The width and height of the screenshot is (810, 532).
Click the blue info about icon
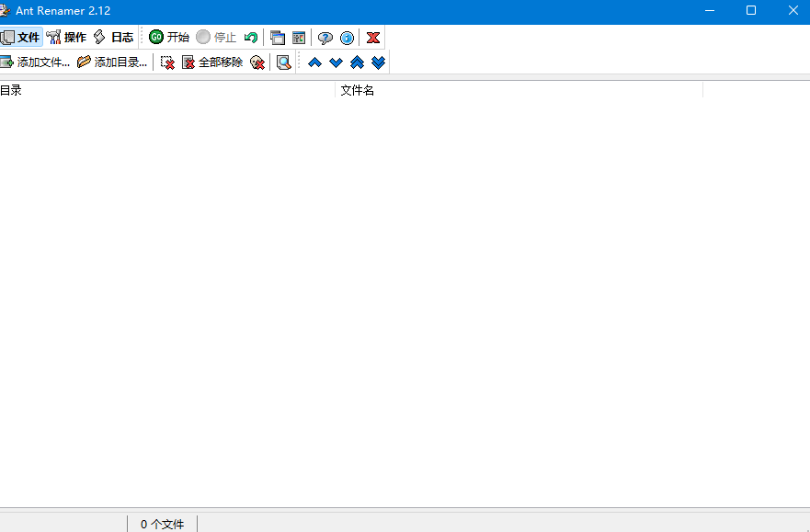[347, 37]
